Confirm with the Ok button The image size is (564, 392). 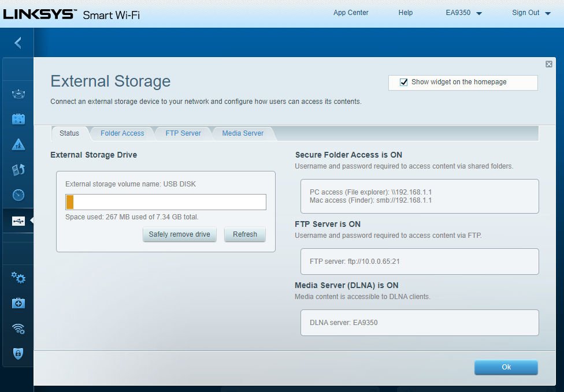click(506, 367)
